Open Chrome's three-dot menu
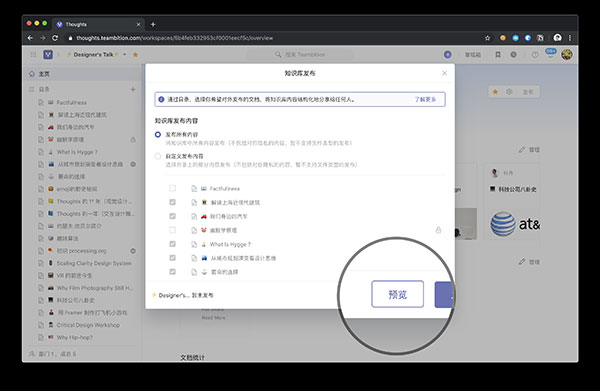 click(x=570, y=38)
